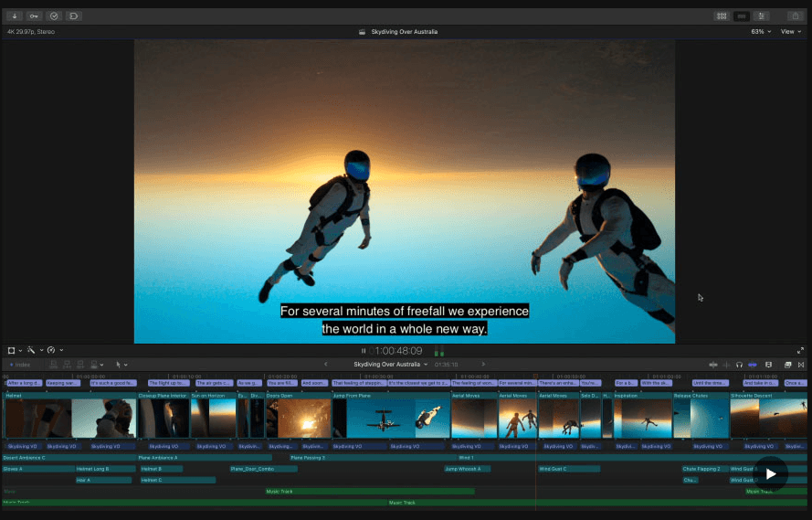Viewport: 812px width, 520px height.
Task: Open Background Tasks checkmark icon
Action: tap(54, 16)
